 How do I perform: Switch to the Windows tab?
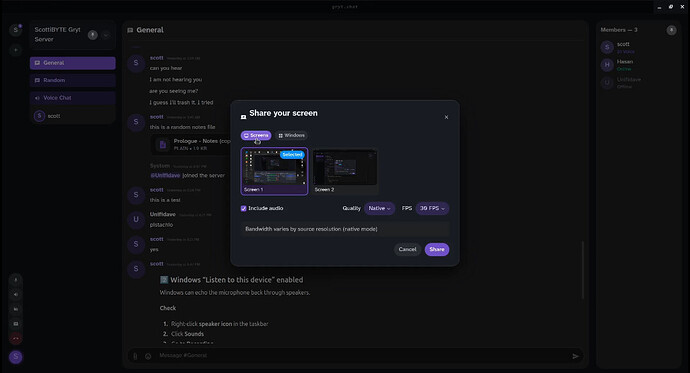click(291, 135)
